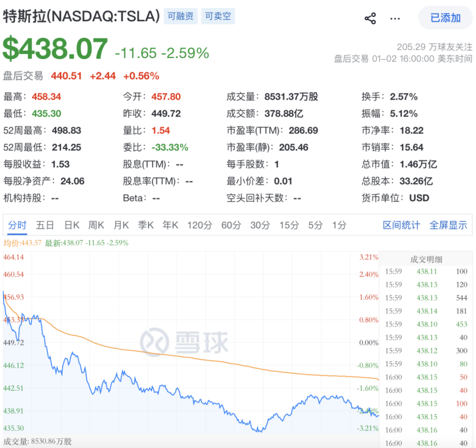Viewport: 476px width, 448px height.
Task: Click the after-hours price 440.51
Action: tap(67, 76)
